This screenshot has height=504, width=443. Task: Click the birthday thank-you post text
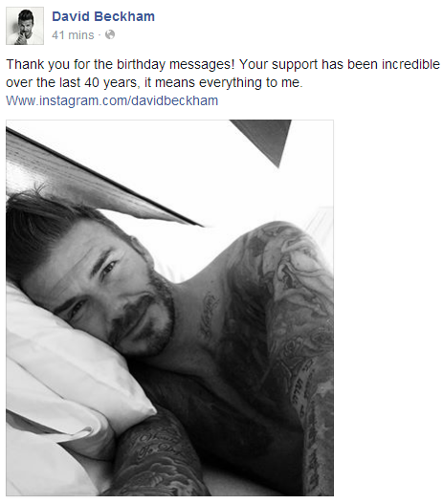coord(223,74)
